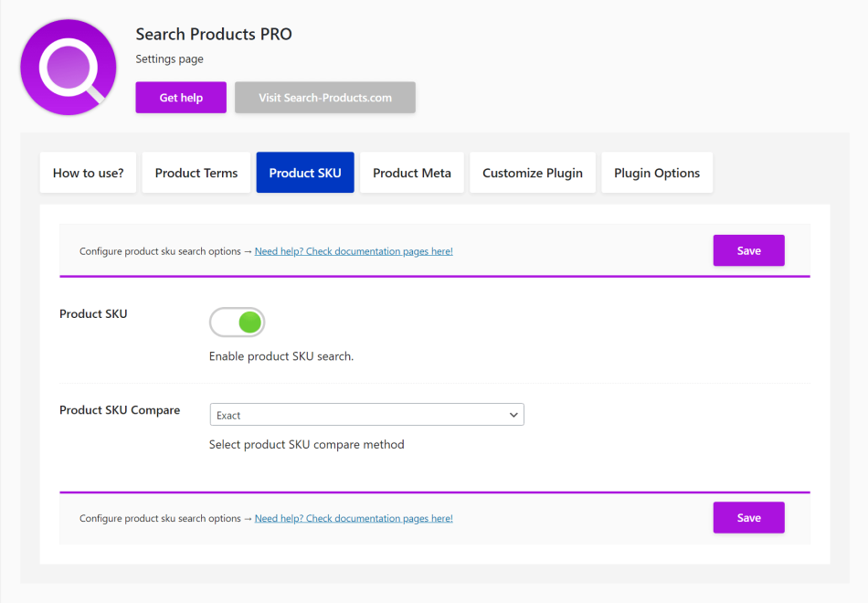Click the Enable product SKU search description

tap(281, 356)
